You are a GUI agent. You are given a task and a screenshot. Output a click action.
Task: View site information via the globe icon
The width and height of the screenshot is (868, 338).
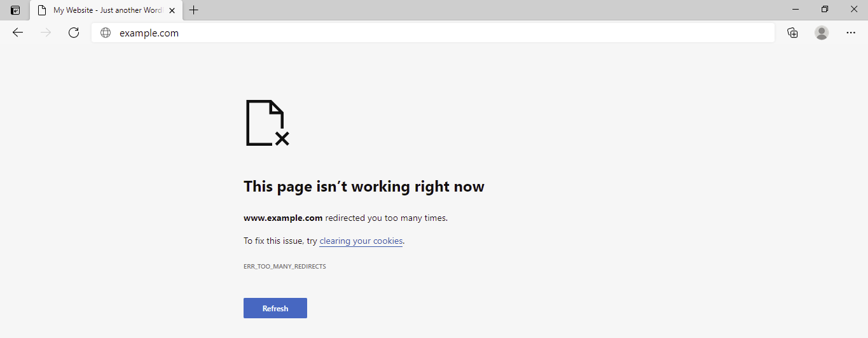[x=106, y=33]
